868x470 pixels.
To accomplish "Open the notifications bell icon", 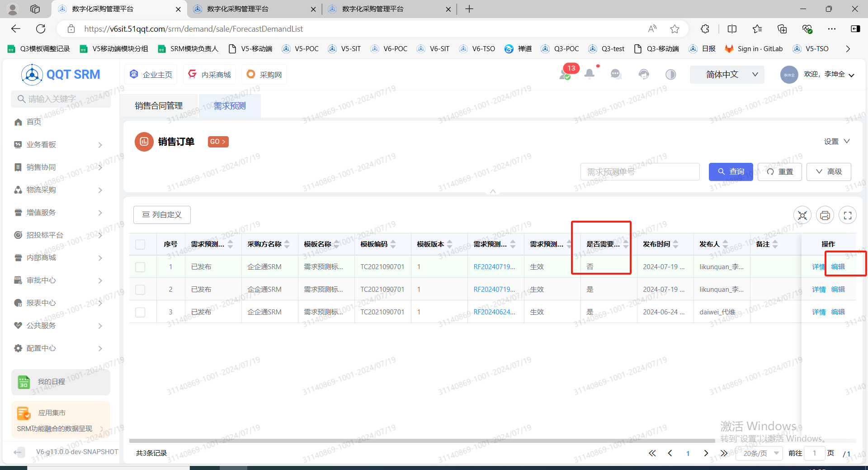I will coord(589,74).
